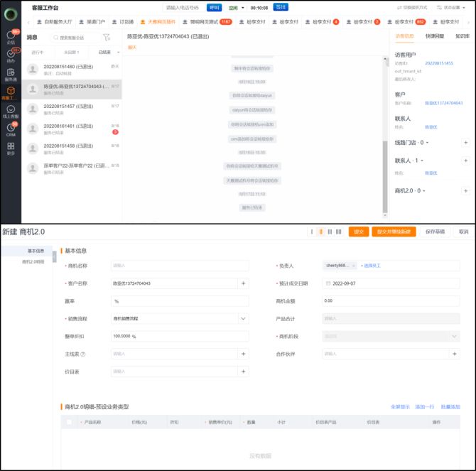
Task: Open the CRM module in left sidebar
Action: pos(10,129)
